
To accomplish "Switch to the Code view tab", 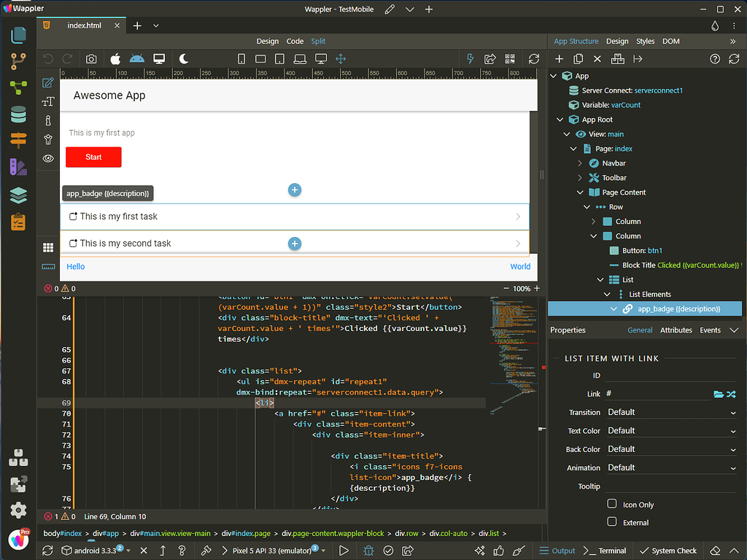I will click(x=295, y=42).
